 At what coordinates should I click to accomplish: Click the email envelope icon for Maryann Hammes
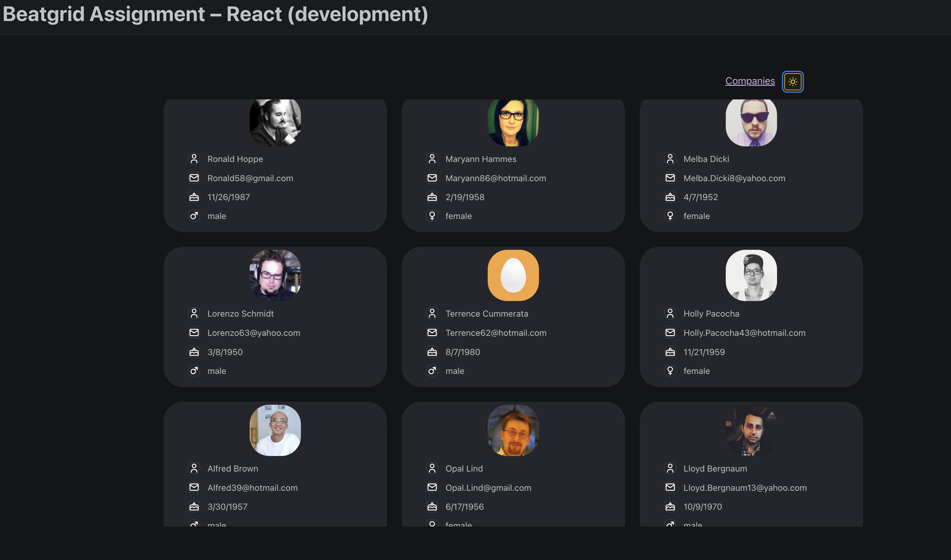click(432, 178)
